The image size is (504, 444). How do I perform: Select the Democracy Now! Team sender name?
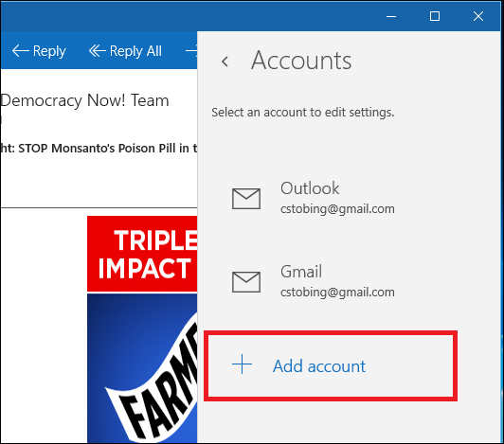[x=84, y=100]
